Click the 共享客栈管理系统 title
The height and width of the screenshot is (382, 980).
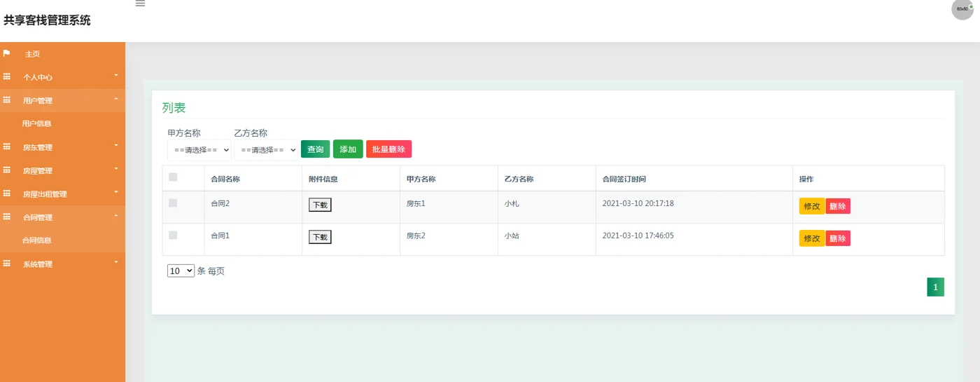(x=47, y=20)
